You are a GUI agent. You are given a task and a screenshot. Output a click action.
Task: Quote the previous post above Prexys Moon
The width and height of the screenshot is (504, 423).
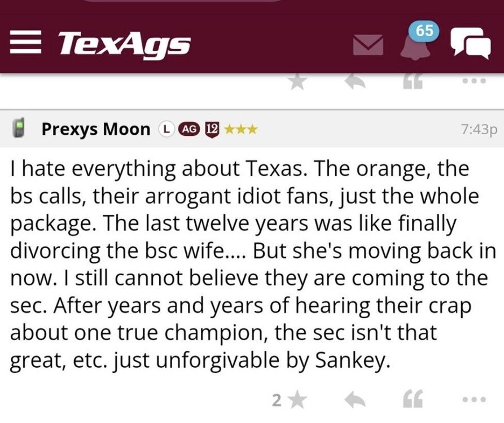tap(414, 82)
